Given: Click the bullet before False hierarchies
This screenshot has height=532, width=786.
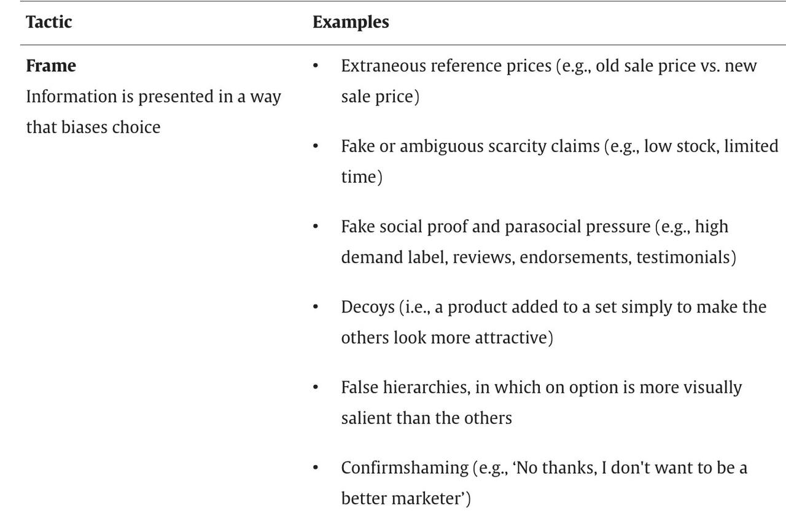Looking at the screenshot, I should tap(316, 387).
